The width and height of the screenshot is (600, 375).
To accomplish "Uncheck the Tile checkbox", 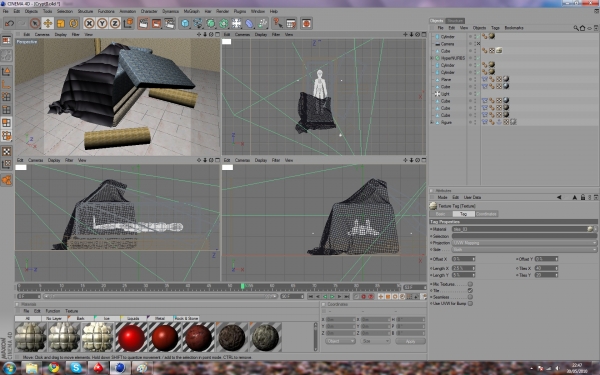I will tap(470, 291).
